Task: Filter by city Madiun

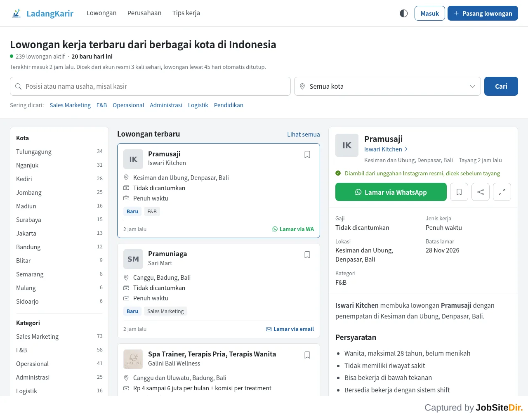Action: point(59,206)
